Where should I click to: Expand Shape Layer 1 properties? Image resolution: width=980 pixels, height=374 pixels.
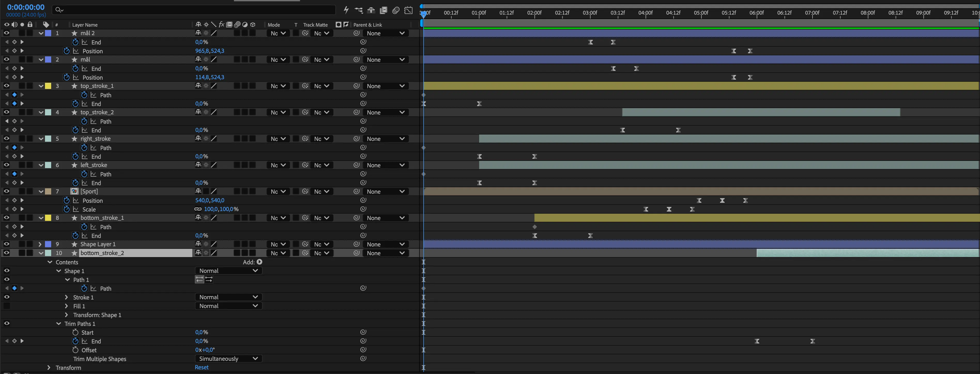click(x=40, y=244)
